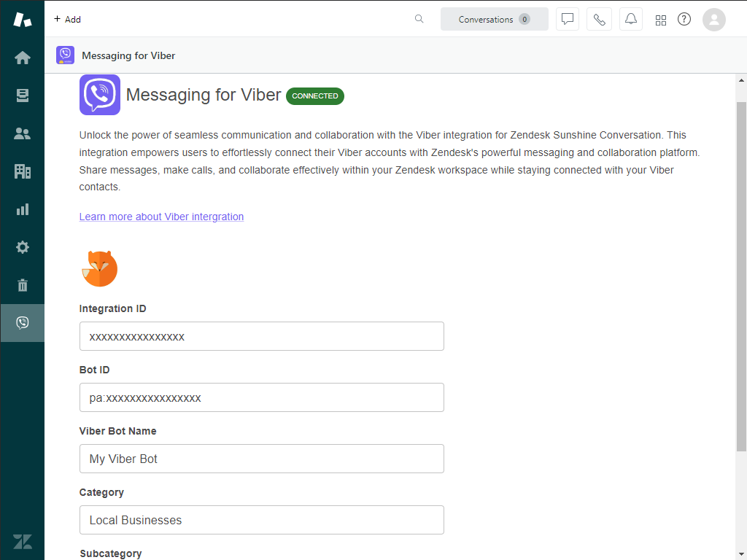Click the Learn more about Viber integration link
The height and width of the screenshot is (560, 747).
[x=161, y=217]
